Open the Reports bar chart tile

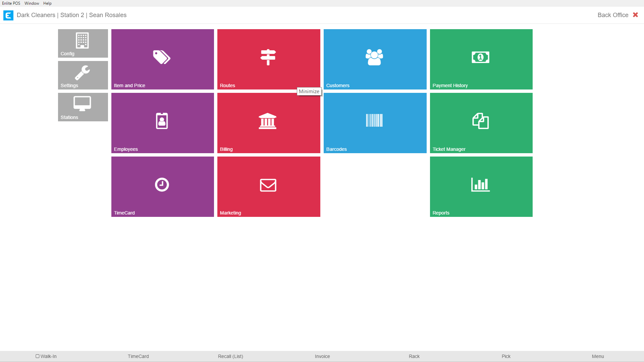481,187
